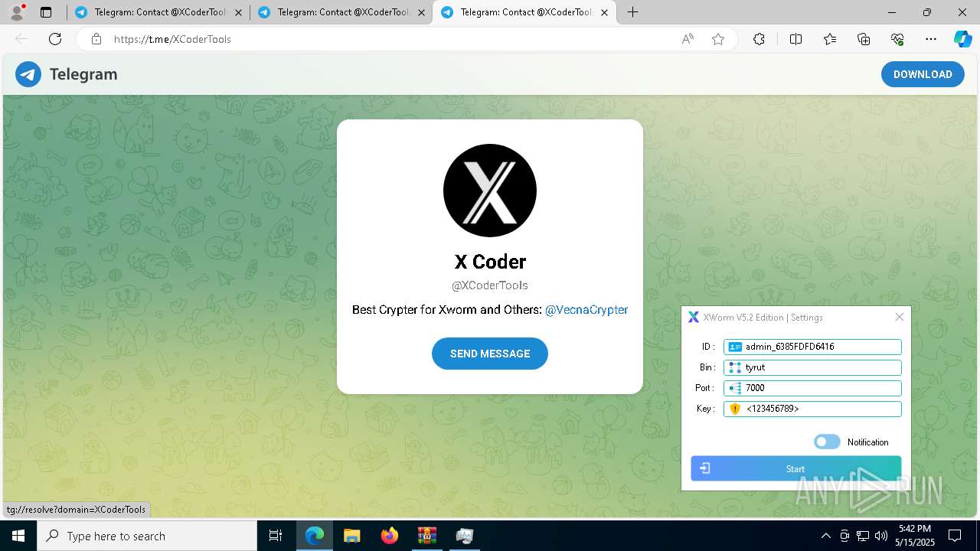Open the @VecnaCrypter link
This screenshot has height=551, width=980.
coord(586,310)
